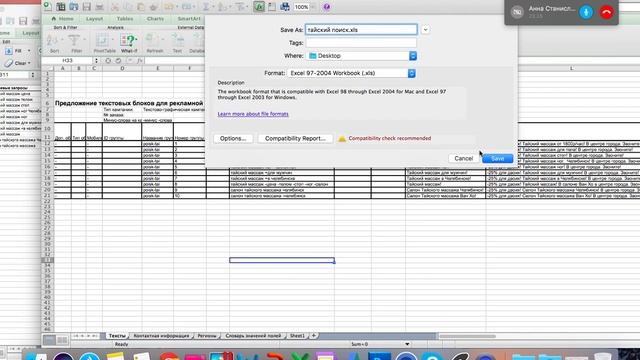Select the Тексты sheet tab
This screenshot has width=640, height=360.
click(x=117, y=336)
